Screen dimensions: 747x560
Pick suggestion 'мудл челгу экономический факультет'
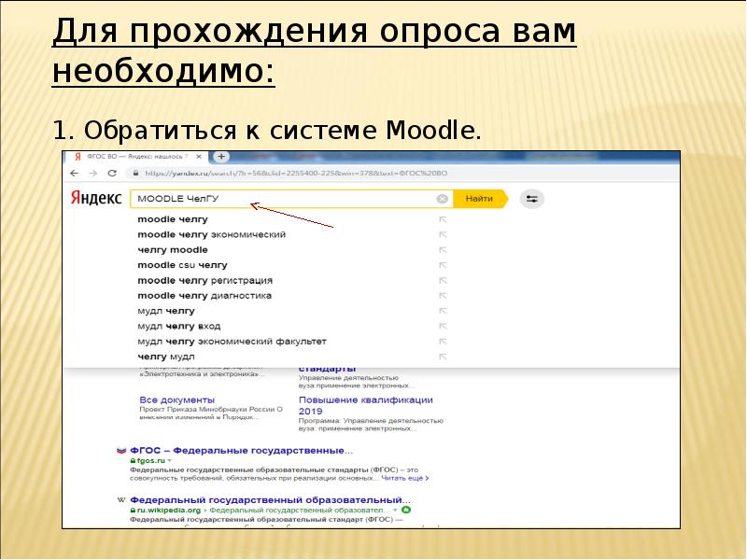[232, 342]
